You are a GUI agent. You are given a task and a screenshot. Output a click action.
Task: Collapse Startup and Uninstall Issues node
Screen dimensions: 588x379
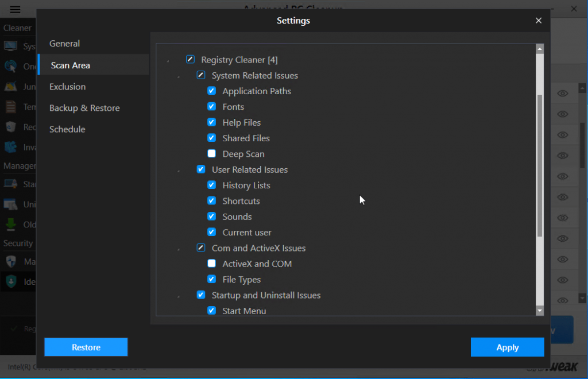(179, 296)
